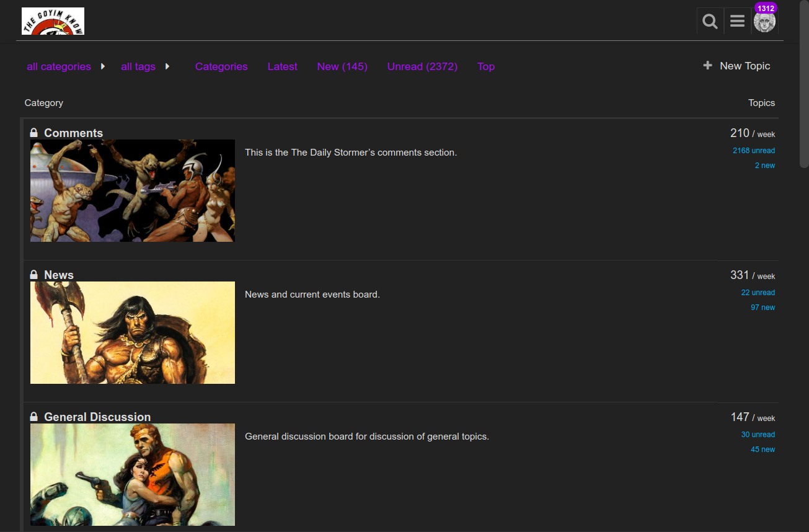Click the Category column header
Viewport: 809px width, 532px height.
click(x=44, y=103)
